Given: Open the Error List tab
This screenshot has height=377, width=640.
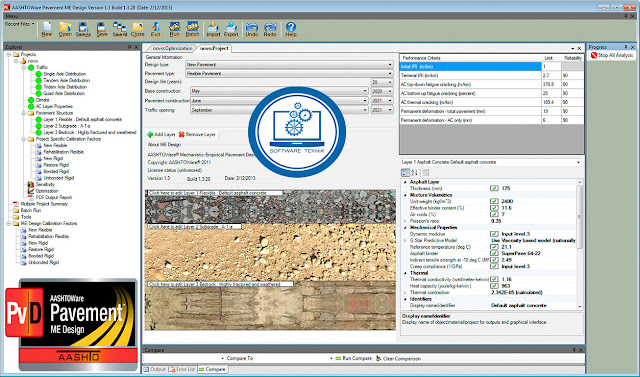Looking at the screenshot, I should pyautogui.click(x=182, y=369).
